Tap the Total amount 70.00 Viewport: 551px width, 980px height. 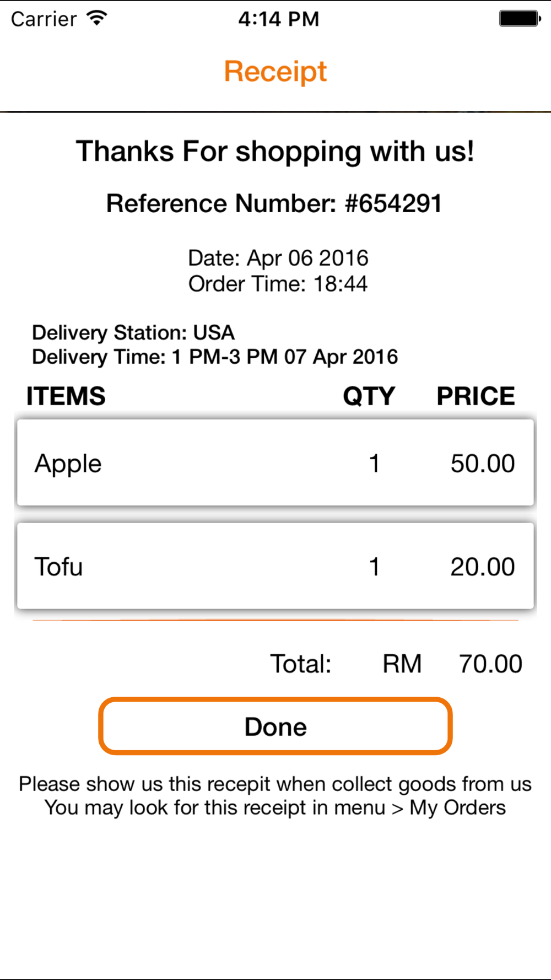tap(490, 664)
